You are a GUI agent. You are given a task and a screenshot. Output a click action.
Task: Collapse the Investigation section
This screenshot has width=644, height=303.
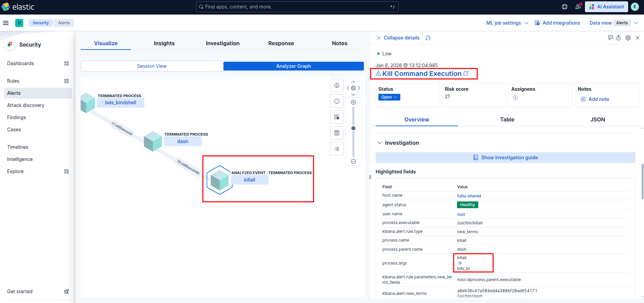(380, 143)
